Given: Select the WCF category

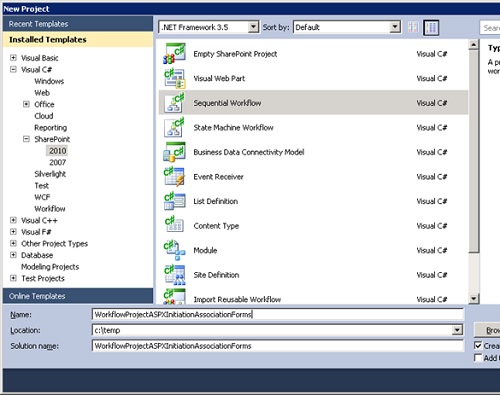Looking at the screenshot, I should (42, 197).
